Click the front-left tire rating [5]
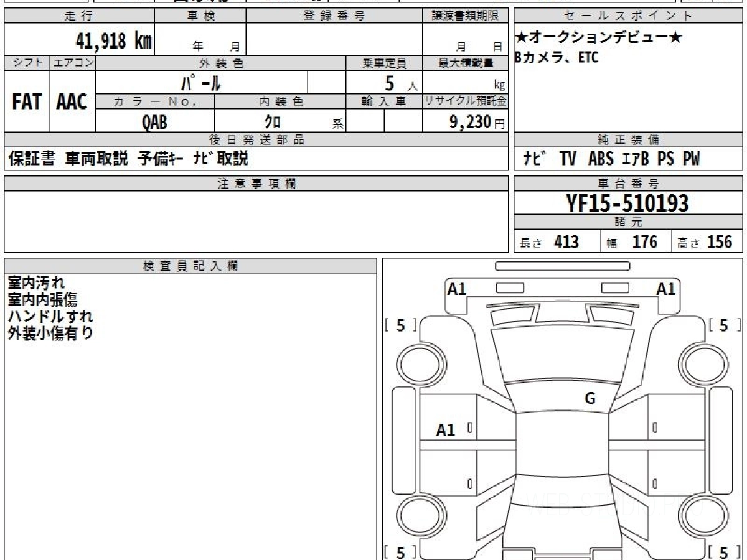The height and width of the screenshot is (560, 747). click(401, 325)
